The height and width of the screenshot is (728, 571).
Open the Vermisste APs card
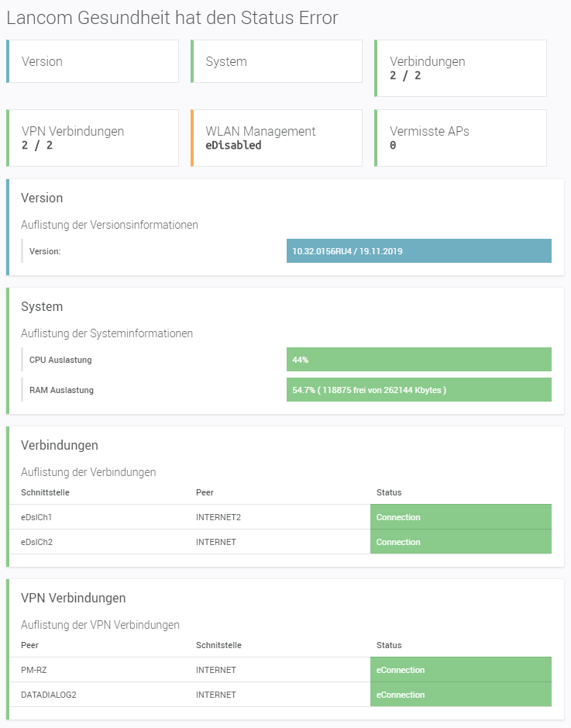coord(460,138)
